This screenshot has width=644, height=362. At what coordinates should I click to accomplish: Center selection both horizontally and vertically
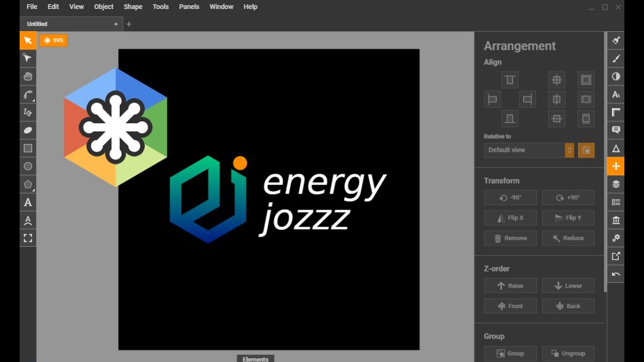point(556,80)
